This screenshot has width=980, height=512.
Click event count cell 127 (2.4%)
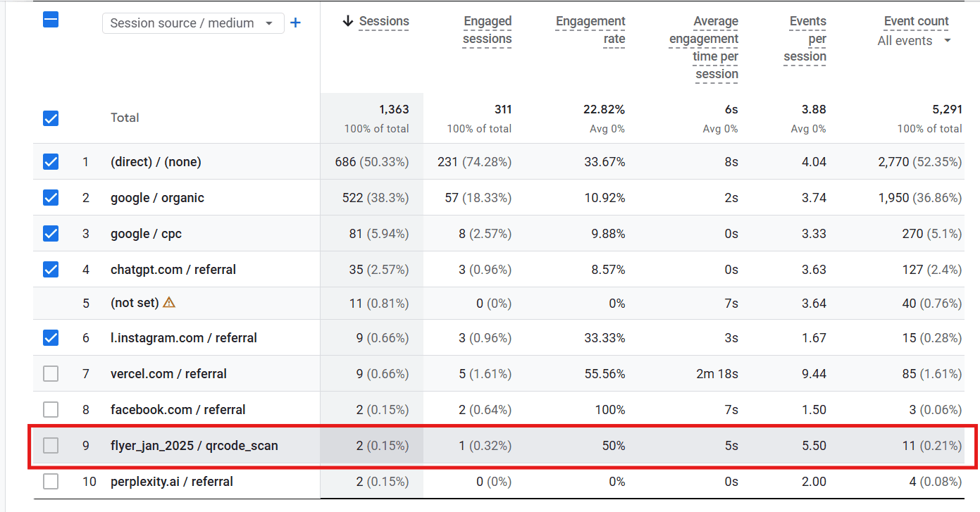[932, 270]
